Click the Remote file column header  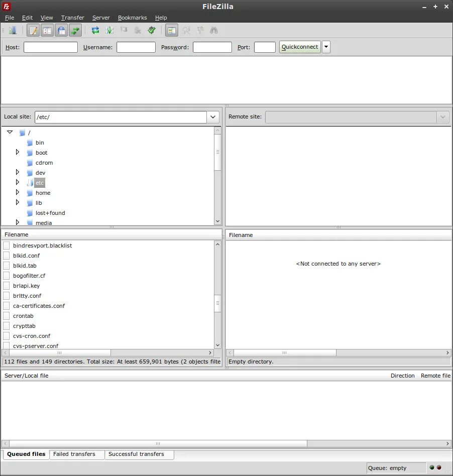click(x=435, y=376)
